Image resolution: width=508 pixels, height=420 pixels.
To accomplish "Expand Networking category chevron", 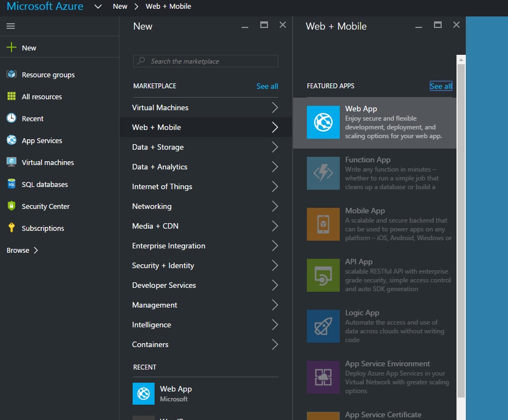I will [x=275, y=206].
